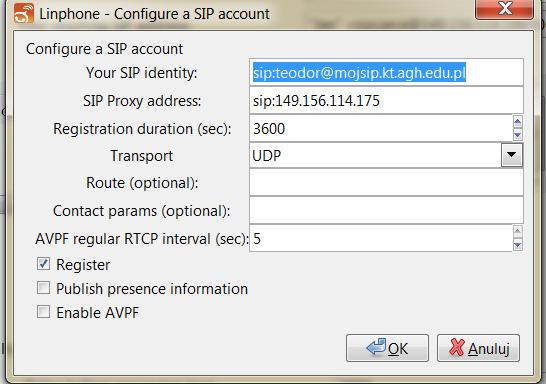Click the 'SIP Proxy address:' label
This screenshot has width=546, height=384.
click(142, 101)
